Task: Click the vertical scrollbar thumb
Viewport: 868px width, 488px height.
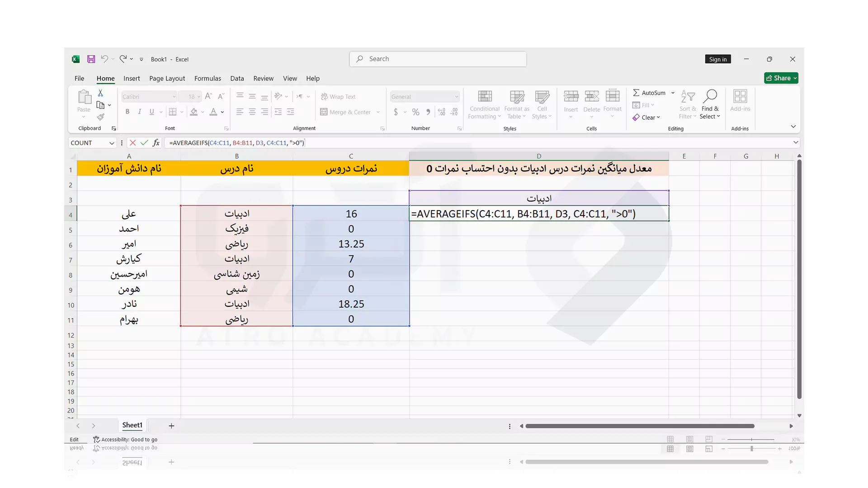Action: [799, 279]
